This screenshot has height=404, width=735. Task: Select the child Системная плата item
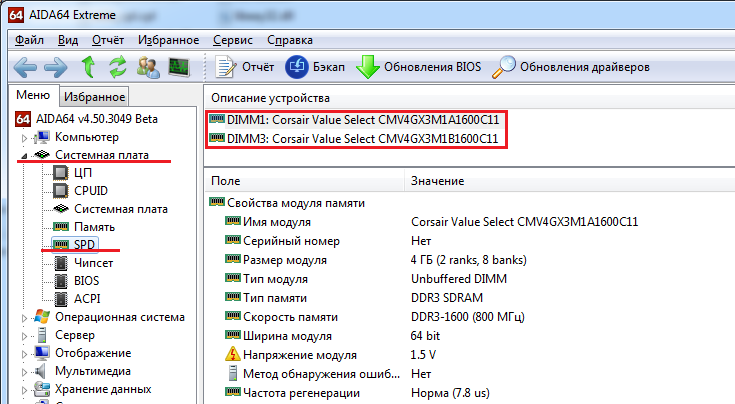pyautogui.click(x=121, y=209)
